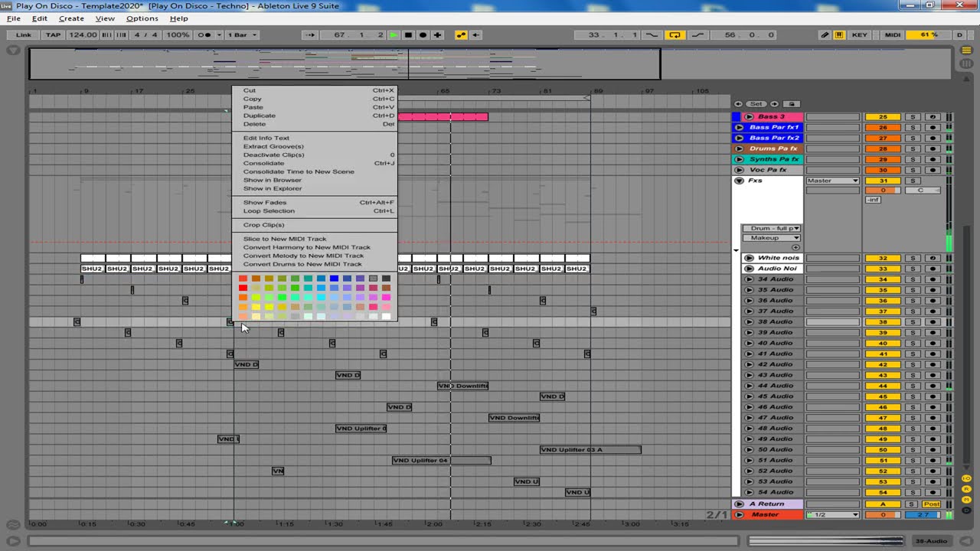Select the VND Uplifter 03 A clip
980x551 pixels.
(590, 450)
